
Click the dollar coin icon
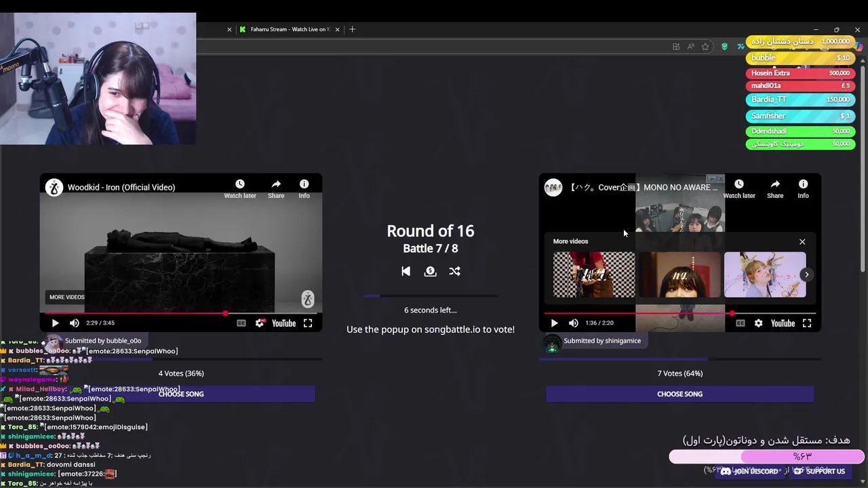[x=430, y=271]
